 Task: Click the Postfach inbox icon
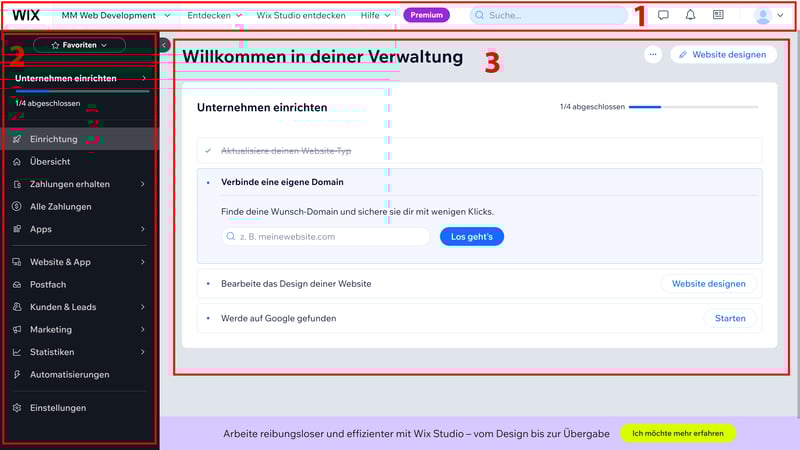coord(17,285)
